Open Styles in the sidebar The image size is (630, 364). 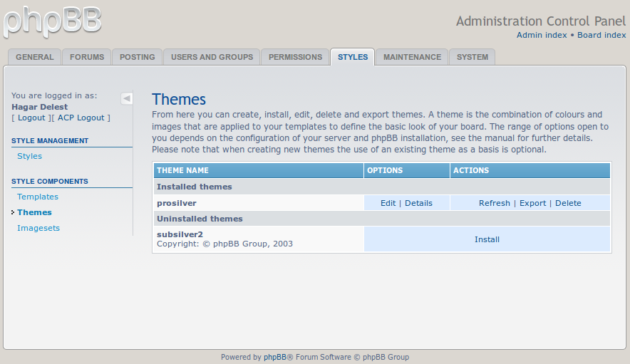pos(29,156)
